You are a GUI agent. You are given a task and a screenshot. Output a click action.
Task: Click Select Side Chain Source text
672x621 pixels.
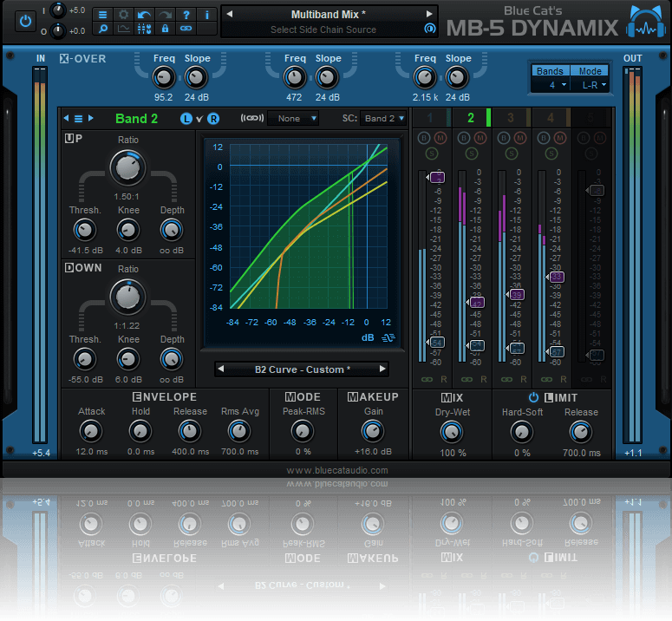[x=323, y=29]
